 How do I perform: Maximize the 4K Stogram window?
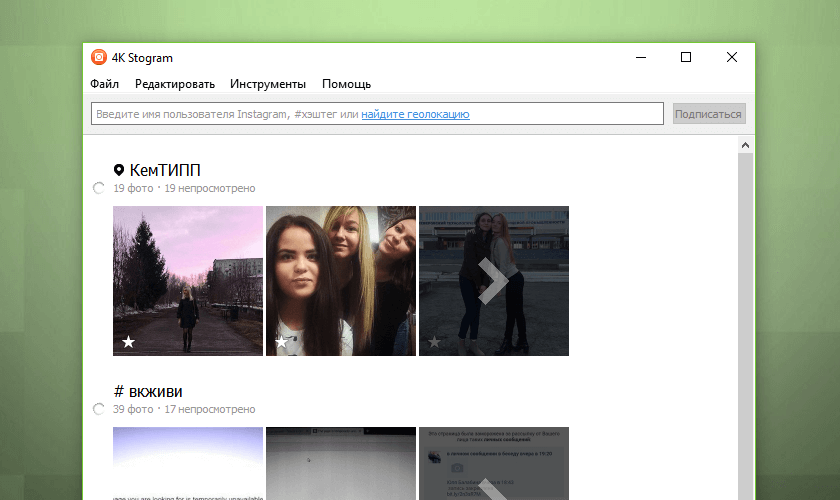(686, 57)
